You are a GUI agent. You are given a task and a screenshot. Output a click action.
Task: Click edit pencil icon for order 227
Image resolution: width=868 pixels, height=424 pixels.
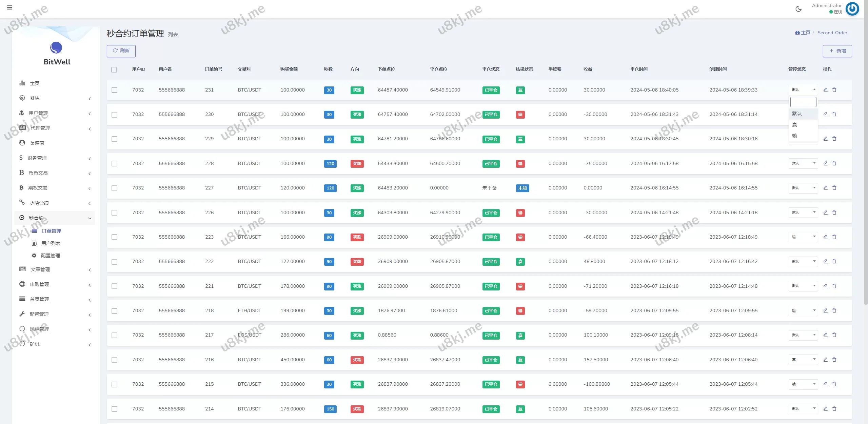[825, 188]
